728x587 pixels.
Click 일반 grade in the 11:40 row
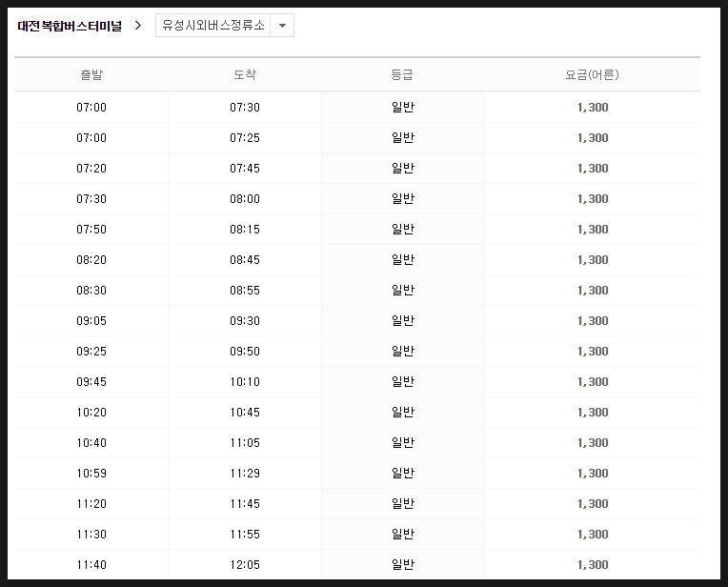(x=402, y=565)
